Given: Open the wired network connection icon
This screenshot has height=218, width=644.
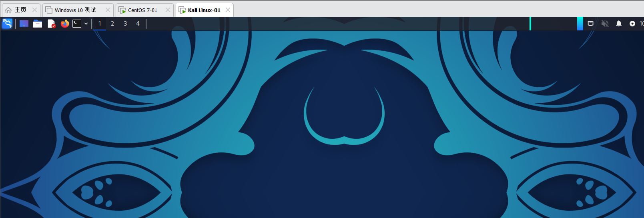Looking at the screenshot, I should [x=590, y=24].
